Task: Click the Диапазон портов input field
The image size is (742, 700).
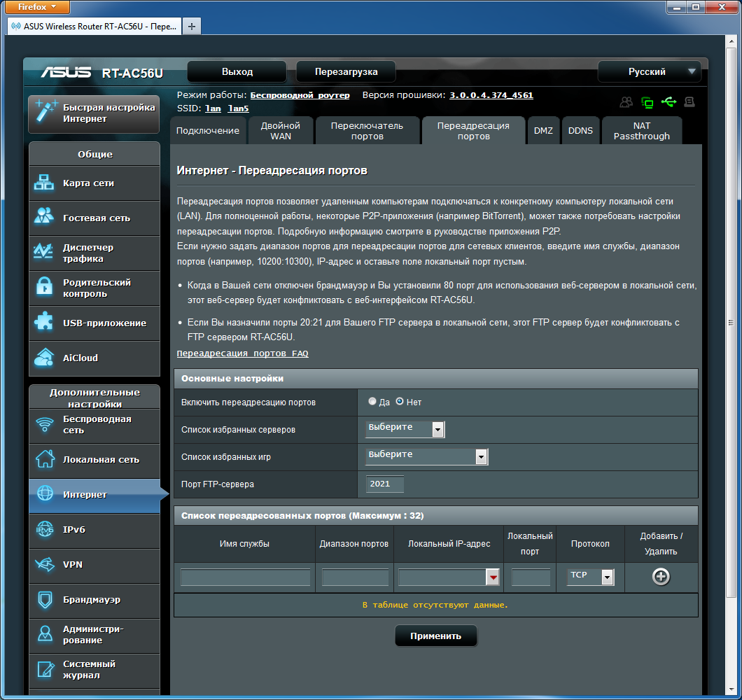Action: tap(355, 577)
